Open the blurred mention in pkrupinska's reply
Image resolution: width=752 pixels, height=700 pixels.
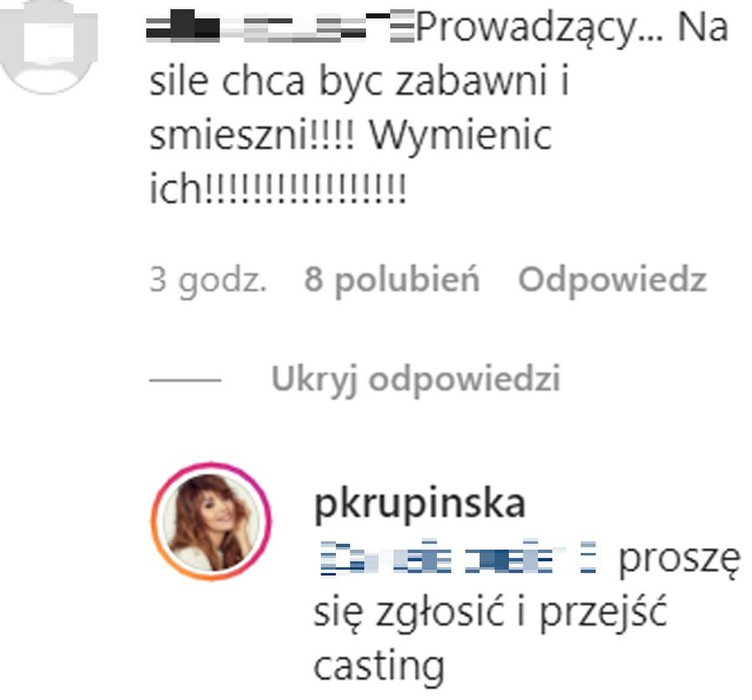(458, 557)
